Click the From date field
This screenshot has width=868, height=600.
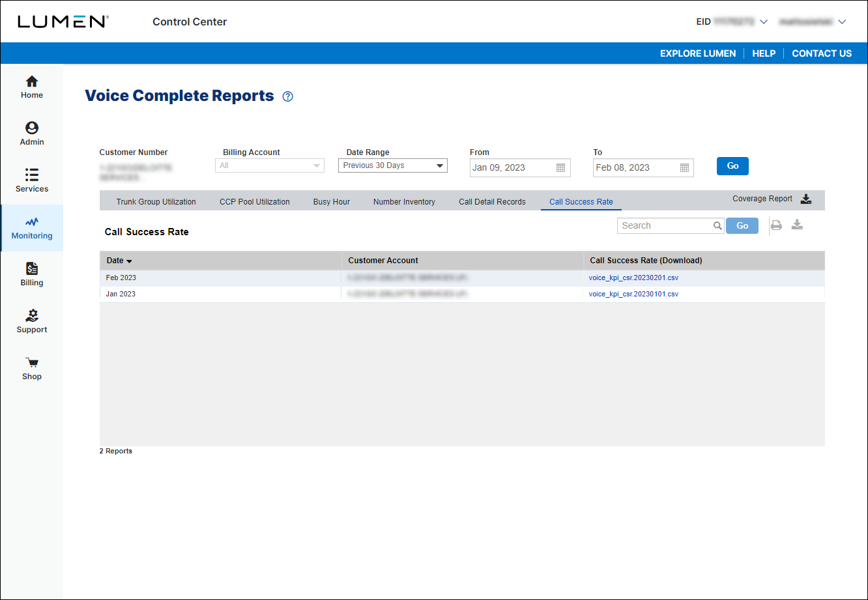tap(520, 168)
